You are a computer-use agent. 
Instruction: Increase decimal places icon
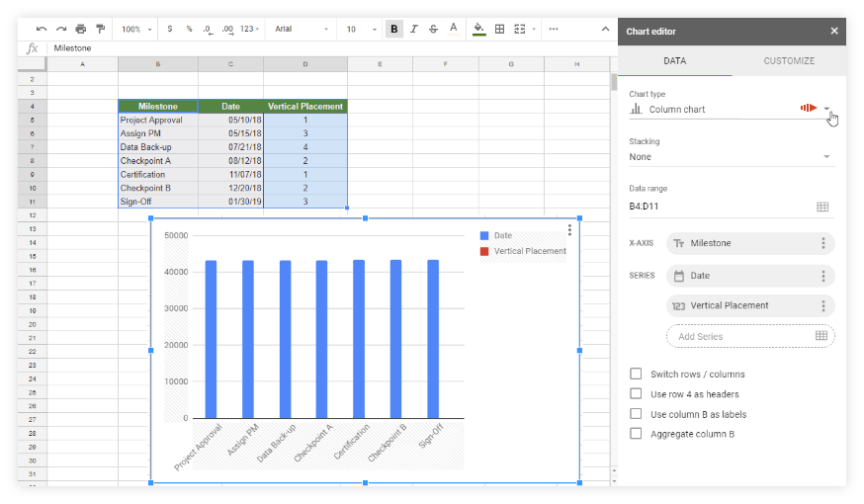[x=227, y=29]
